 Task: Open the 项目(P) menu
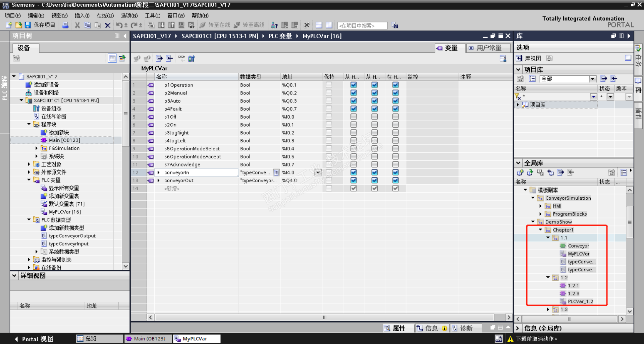coord(13,15)
